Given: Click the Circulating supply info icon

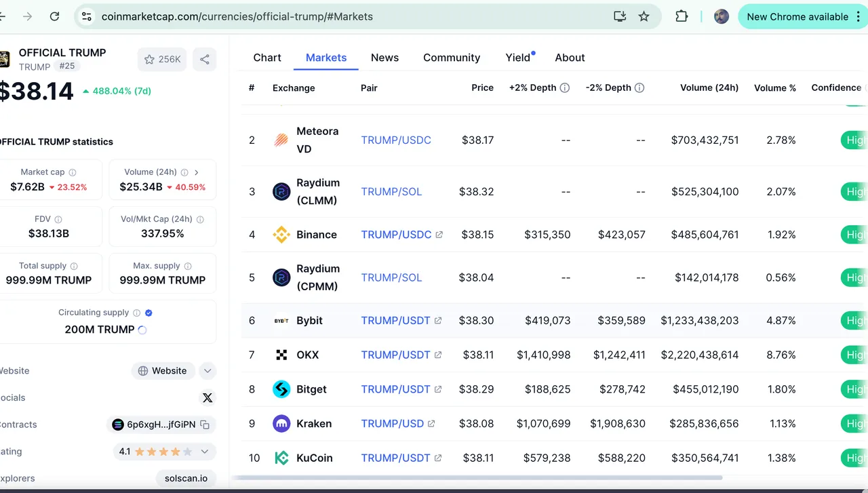Looking at the screenshot, I should [x=136, y=313].
